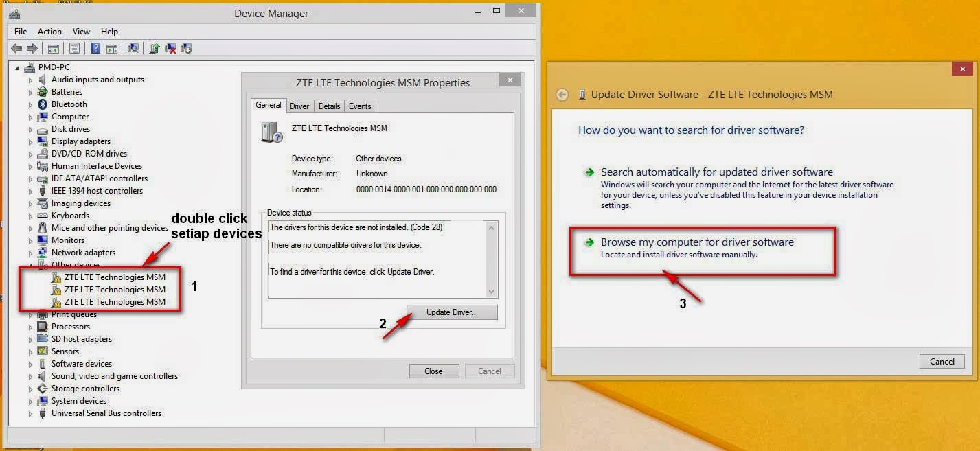Switch to the Details tab
This screenshot has height=451, width=980.
329,106
